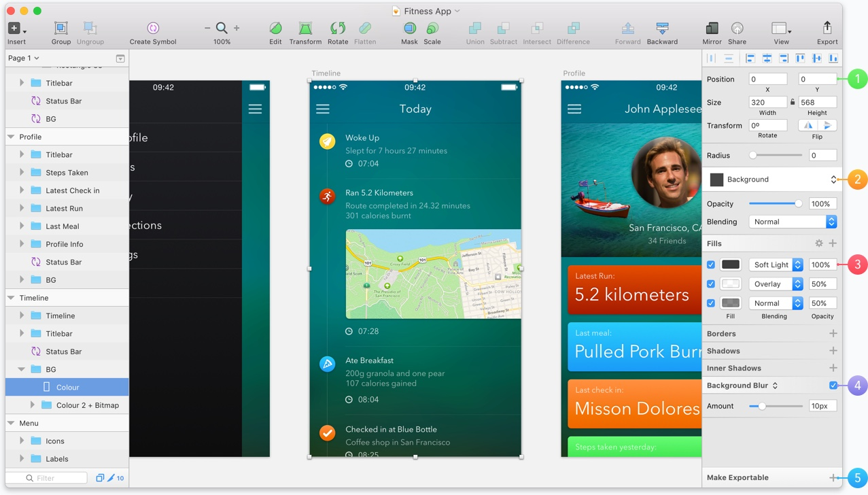
Task: Click the Share toolbar icon
Action: pos(737,29)
